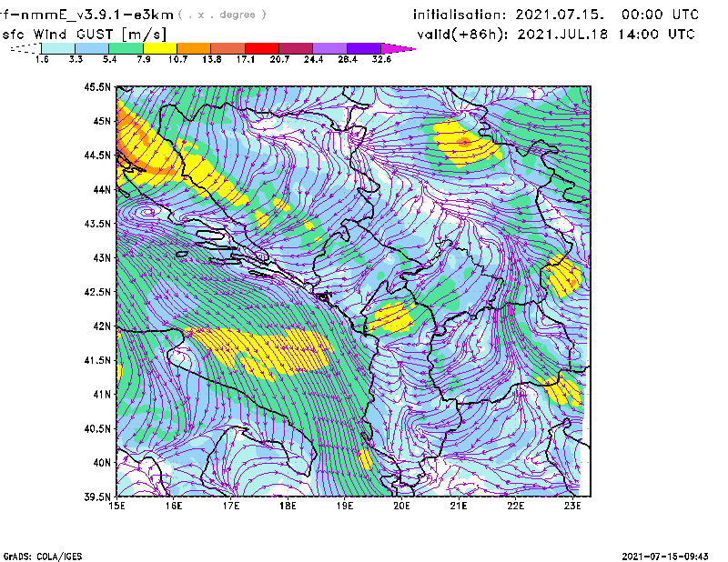Click the '40N' latitude label
728x562 pixels.
pos(102,463)
